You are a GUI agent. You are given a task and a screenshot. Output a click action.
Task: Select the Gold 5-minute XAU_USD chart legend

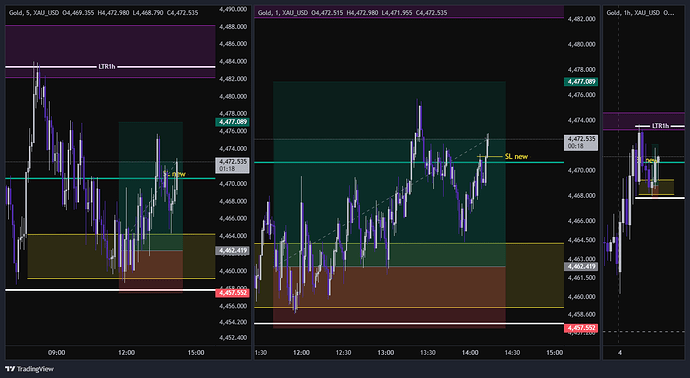[103, 13]
